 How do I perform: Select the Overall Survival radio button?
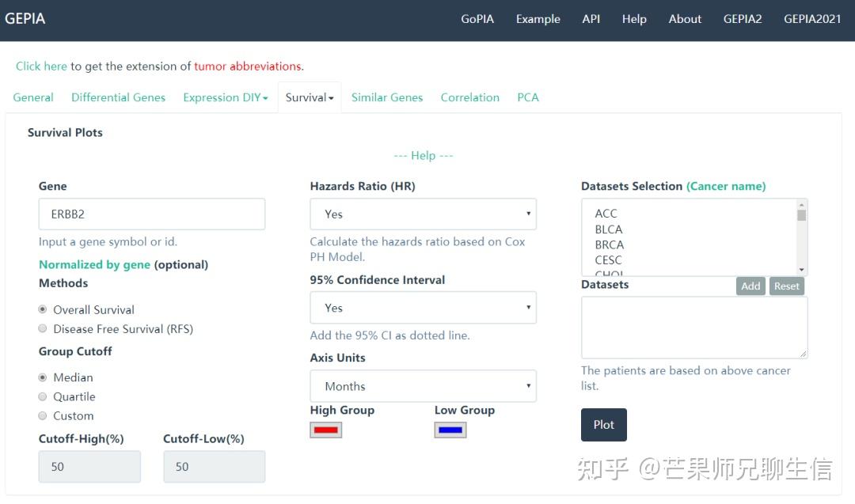pyautogui.click(x=43, y=309)
